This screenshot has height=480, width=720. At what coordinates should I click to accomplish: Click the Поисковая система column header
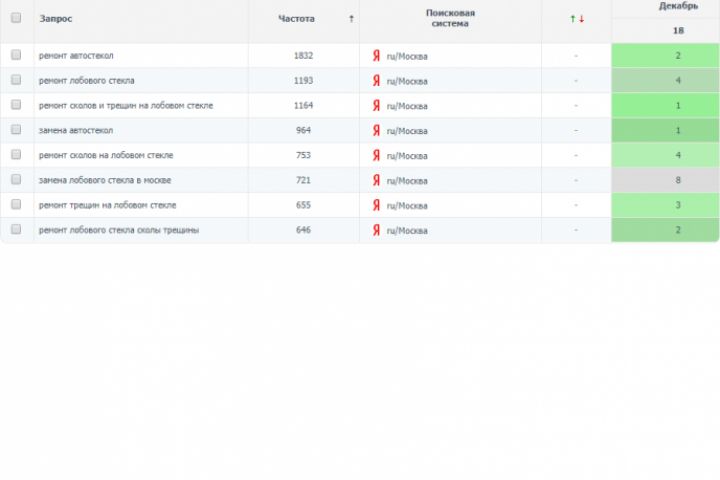coord(450,18)
